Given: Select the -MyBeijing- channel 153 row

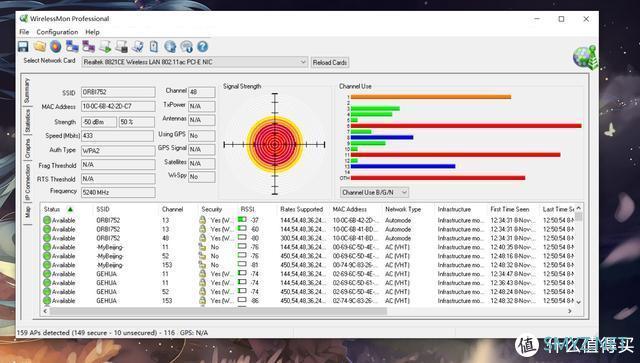Looking at the screenshot, I should tap(309, 265).
